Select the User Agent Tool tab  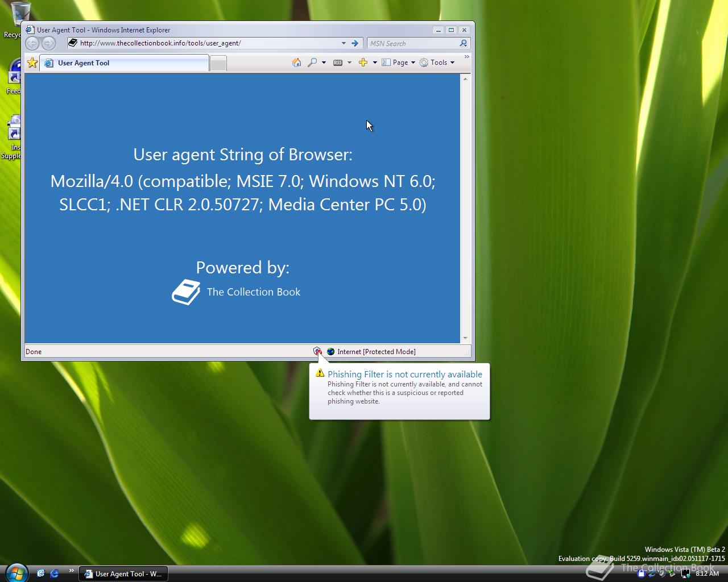pos(125,63)
